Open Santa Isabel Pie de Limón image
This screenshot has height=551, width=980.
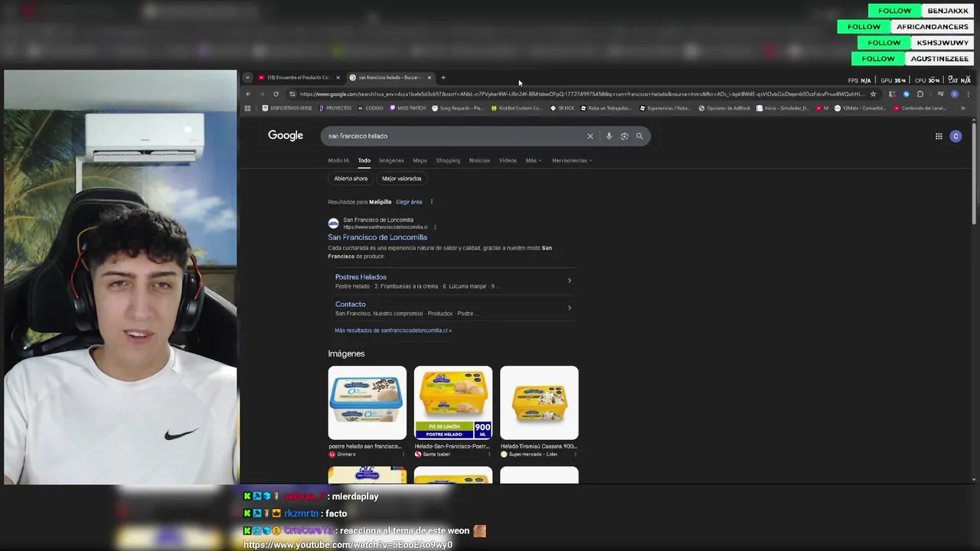pyautogui.click(x=453, y=403)
